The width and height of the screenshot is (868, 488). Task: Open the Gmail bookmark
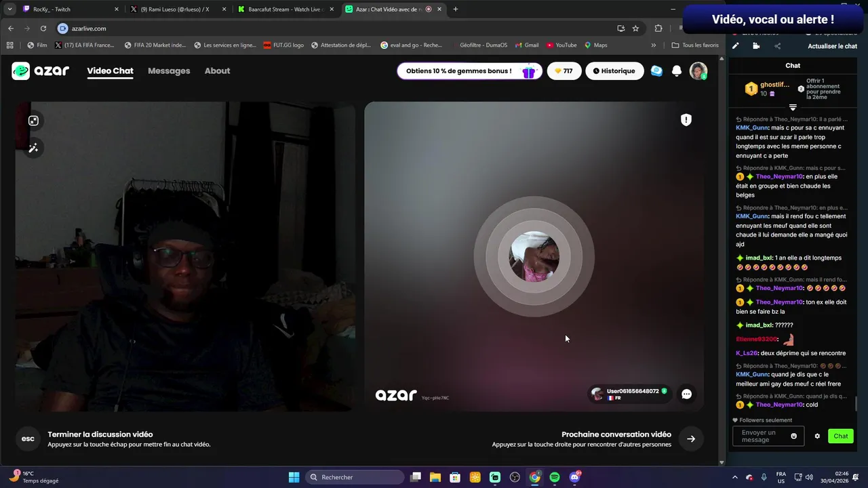[526, 45]
